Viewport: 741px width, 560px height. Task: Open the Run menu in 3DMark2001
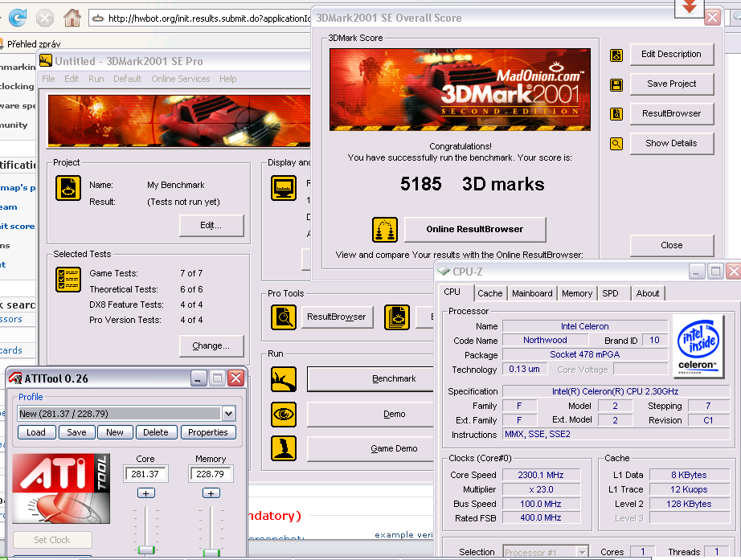tap(96, 79)
